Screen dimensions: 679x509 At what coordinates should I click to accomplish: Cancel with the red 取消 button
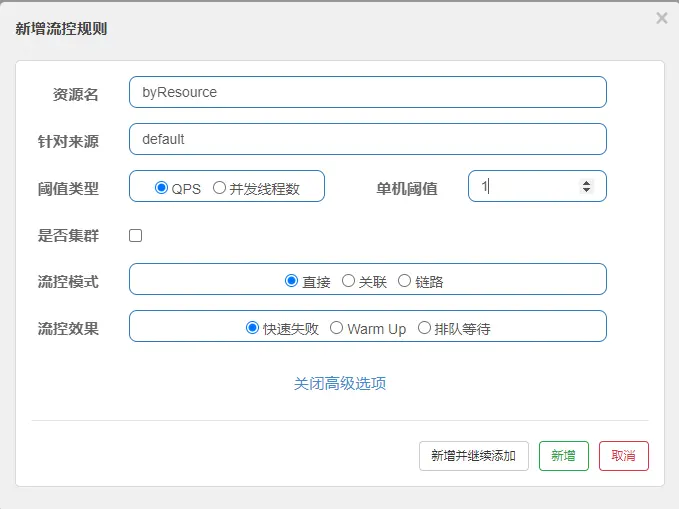click(624, 456)
